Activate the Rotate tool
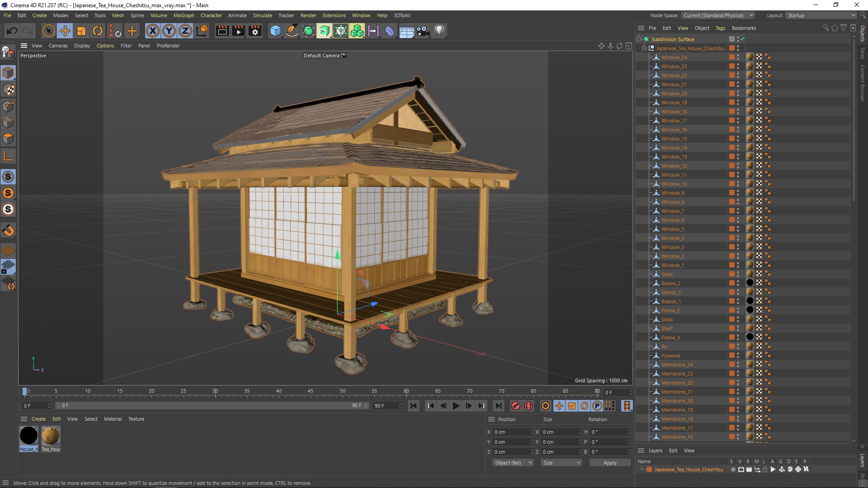The height and width of the screenshot is (488, 868). tap(98, 31)
